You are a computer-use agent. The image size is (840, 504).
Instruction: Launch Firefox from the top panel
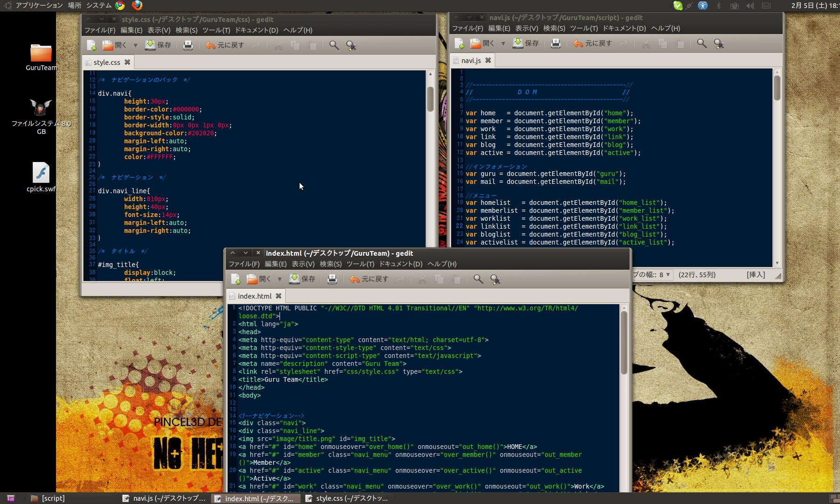point(137,5)
